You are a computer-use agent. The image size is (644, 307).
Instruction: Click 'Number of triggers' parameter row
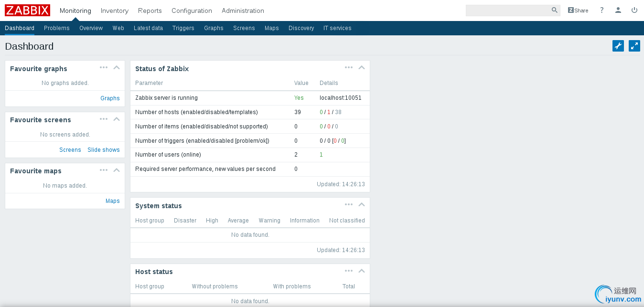250,141
